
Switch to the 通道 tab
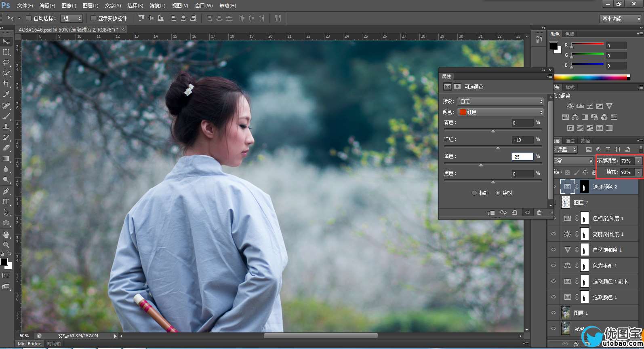pos(570,141)
